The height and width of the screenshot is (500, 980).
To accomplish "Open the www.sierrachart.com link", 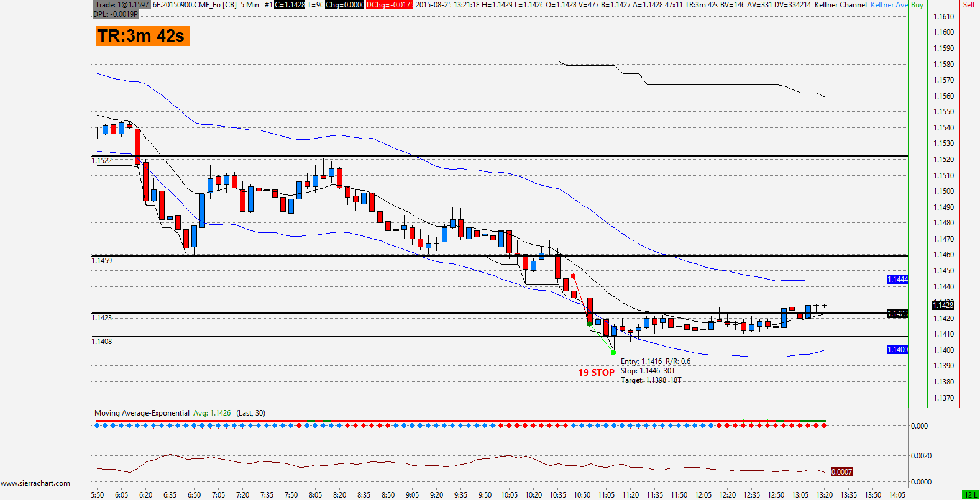I will click(35, 483).
